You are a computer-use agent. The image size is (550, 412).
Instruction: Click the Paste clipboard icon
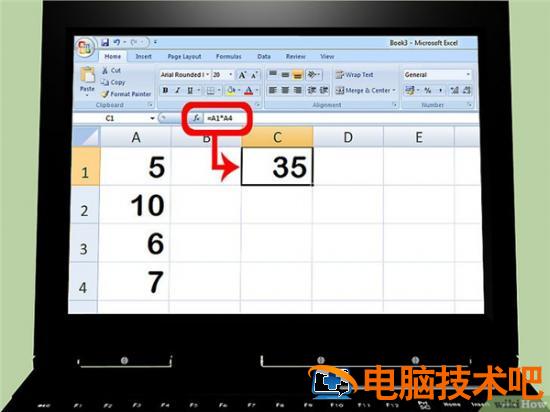(x=87, y=75)
